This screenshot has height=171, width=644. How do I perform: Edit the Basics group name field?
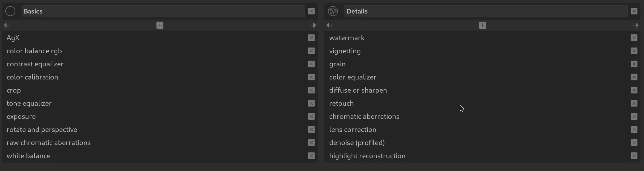[x=163, y=11]
